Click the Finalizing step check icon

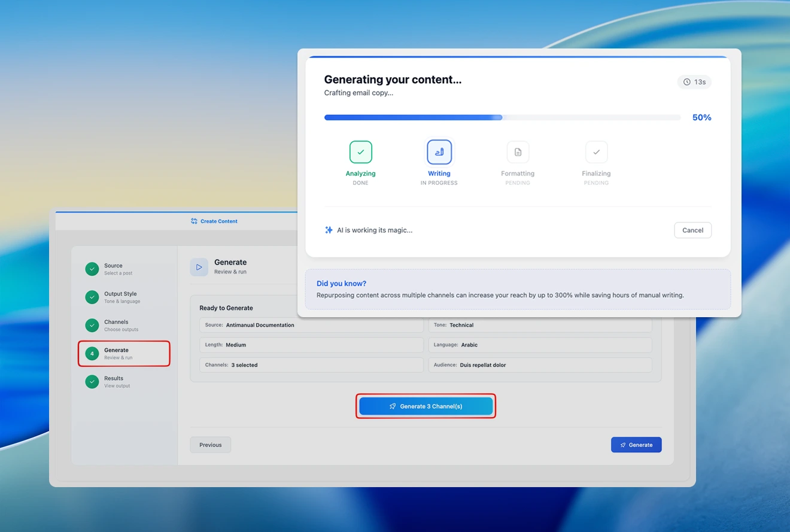pyautogui.click(x=596, y=152)
